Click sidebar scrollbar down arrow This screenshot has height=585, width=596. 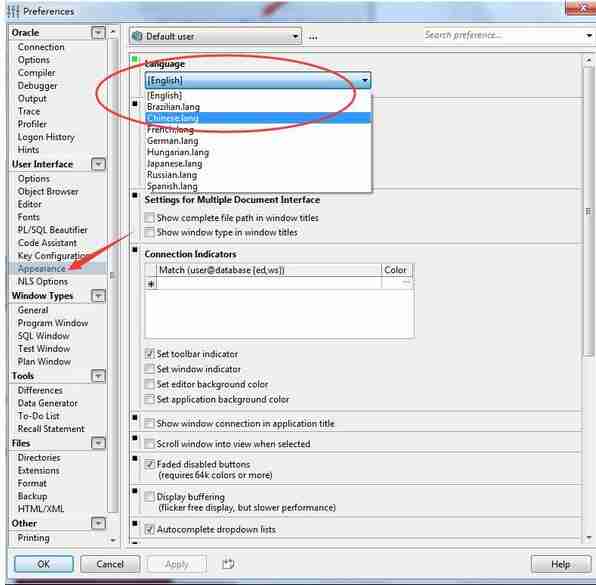pyautogui.click(x=113, y=540)
